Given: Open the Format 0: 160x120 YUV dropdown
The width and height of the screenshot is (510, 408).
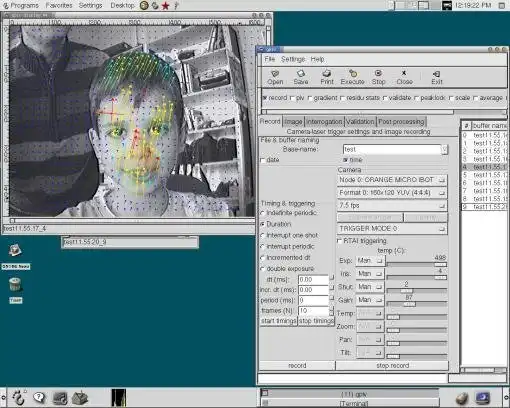Looking at the screenshot, I should pos(392,193).
